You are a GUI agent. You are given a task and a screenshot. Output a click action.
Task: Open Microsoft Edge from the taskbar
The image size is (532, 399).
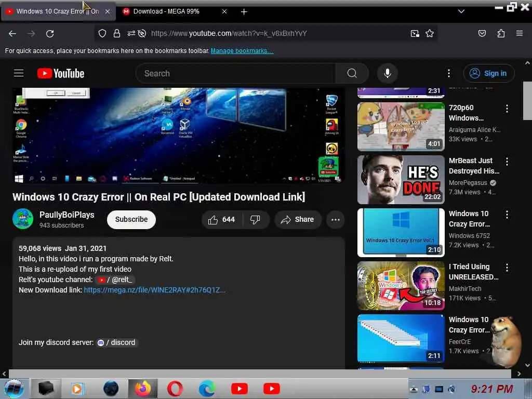pos(207,389)
